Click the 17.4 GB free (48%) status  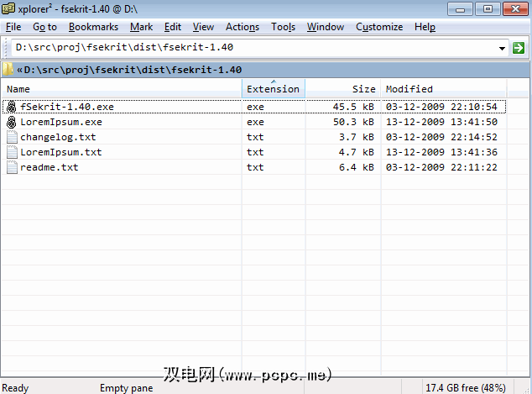click(466, 388)
